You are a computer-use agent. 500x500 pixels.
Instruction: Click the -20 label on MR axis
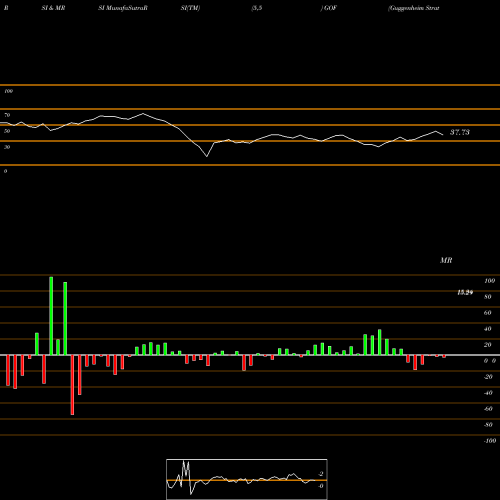coord(488,377)
